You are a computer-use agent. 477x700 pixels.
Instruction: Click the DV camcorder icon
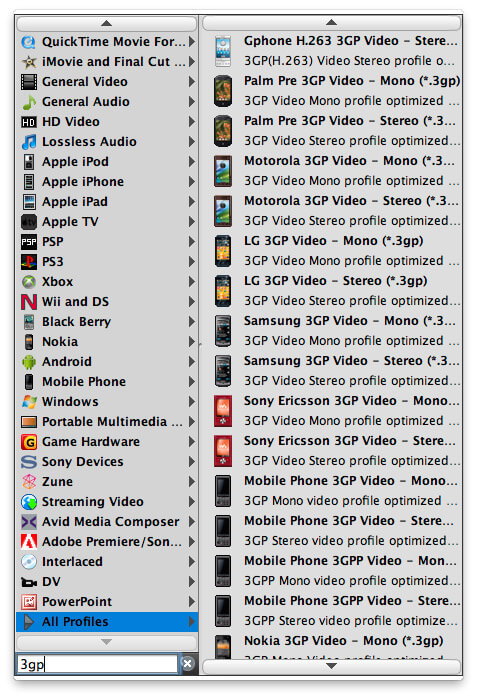pos(29,582)
